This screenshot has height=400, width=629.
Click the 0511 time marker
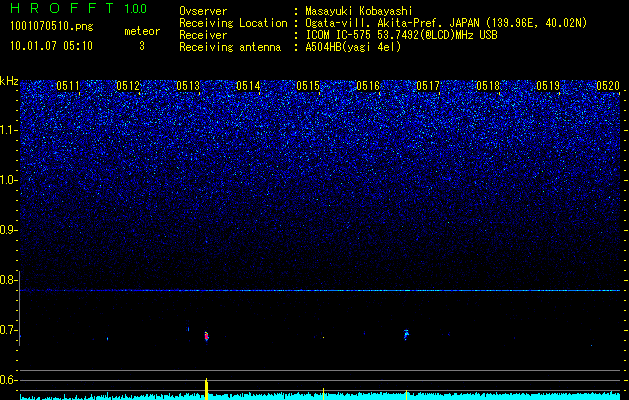point(68,86)
